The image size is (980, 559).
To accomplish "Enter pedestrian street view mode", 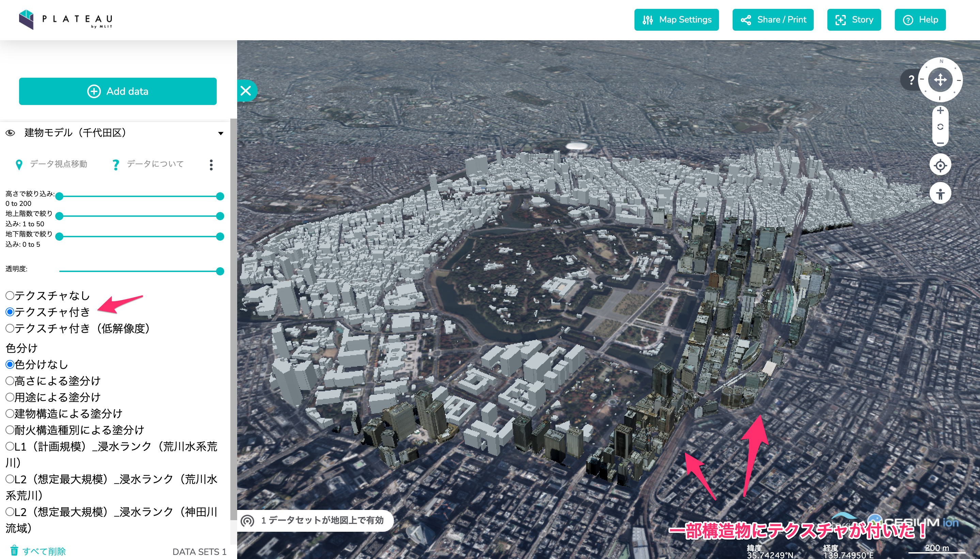I will pyautogui.click(x=940, y=194).
